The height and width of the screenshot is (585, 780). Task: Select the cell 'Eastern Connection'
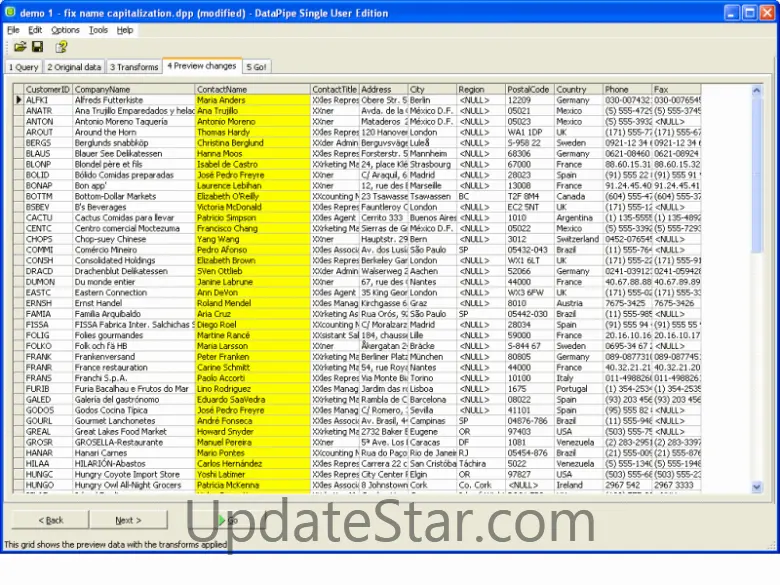(133, 292)
